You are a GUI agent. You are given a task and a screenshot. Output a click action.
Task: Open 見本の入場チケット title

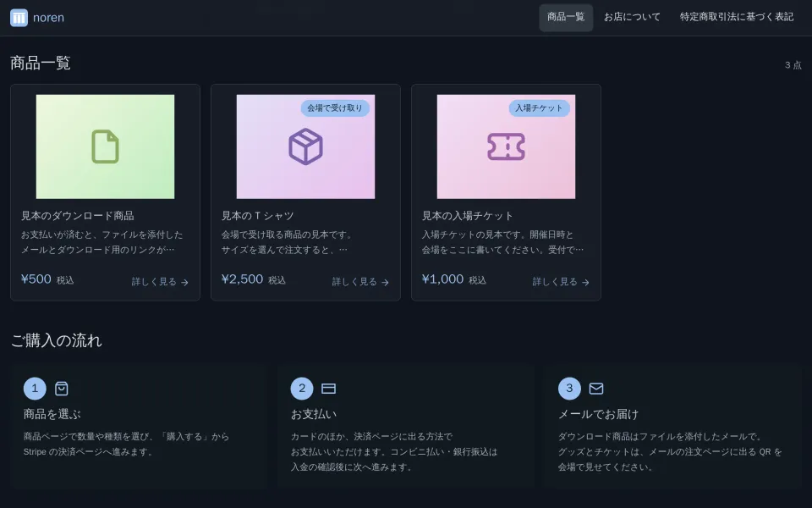pos(467,216)
